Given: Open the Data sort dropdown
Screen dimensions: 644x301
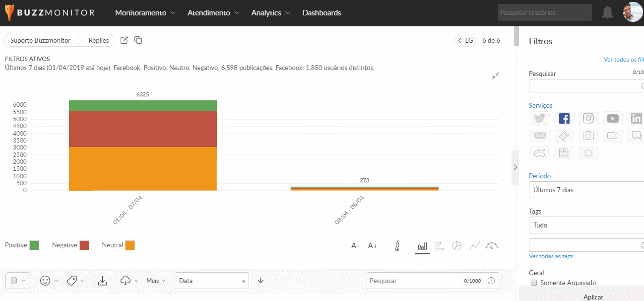Looking at the screenshot, I should click(211, 281).
